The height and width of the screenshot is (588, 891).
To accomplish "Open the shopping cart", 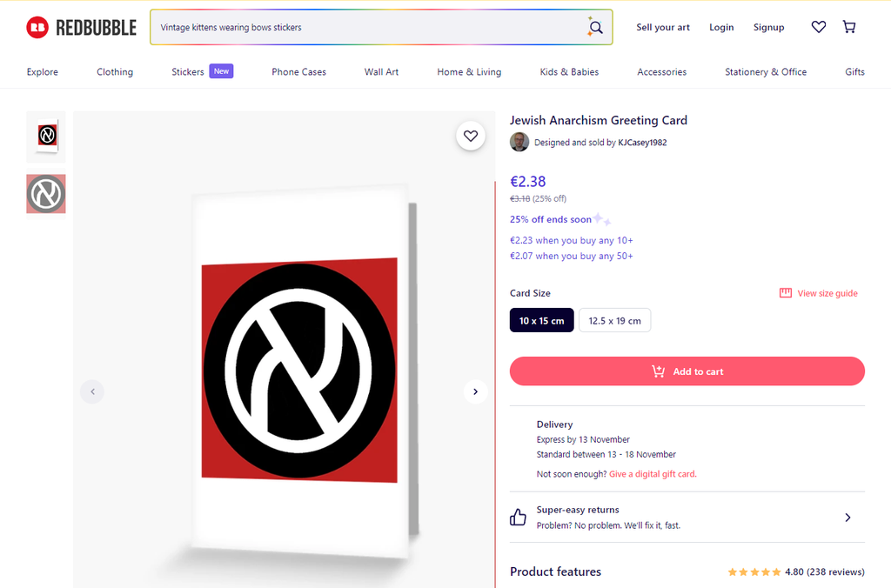I will 849,28.
